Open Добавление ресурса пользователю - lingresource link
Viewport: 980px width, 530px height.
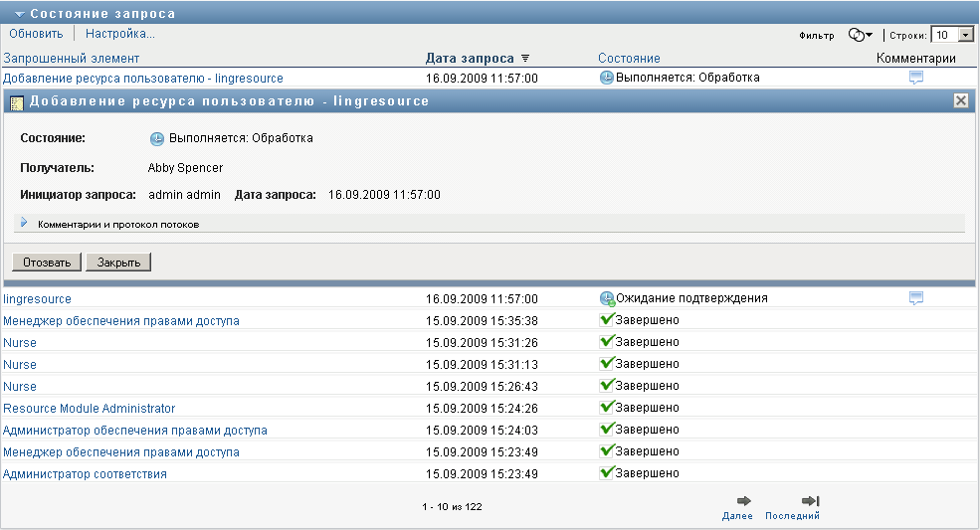[143, 79]
